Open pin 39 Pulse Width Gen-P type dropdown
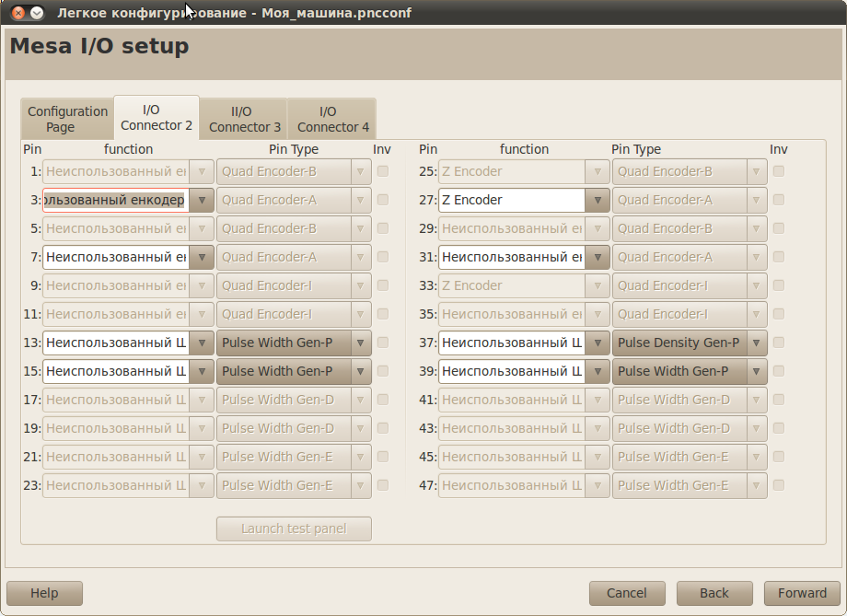This screenshot has height=616, width=847. (x=690, y=371)
